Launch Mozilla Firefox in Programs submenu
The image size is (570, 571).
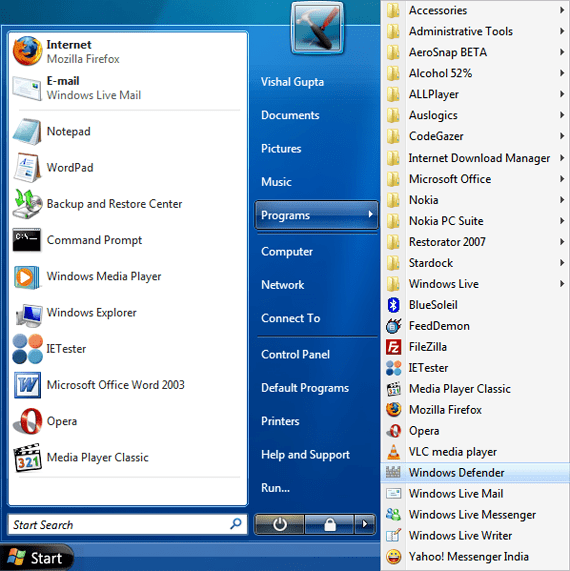(x=475, y=410)
